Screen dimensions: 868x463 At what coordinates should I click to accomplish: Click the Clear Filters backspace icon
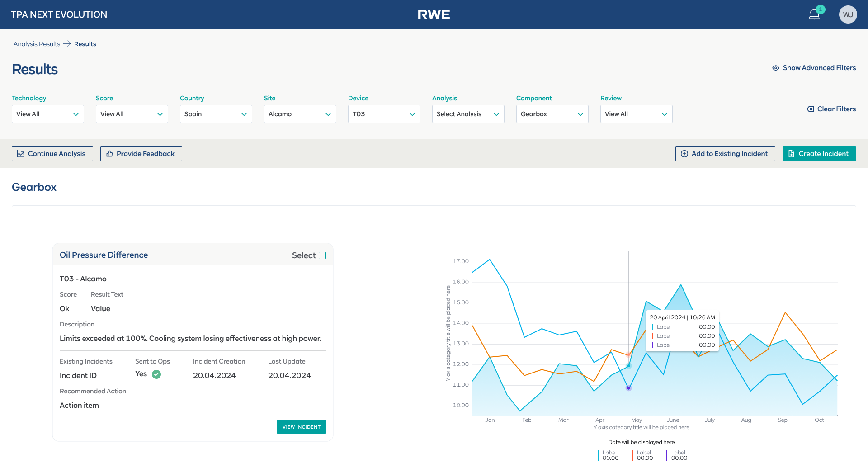[x=810, y=109]
